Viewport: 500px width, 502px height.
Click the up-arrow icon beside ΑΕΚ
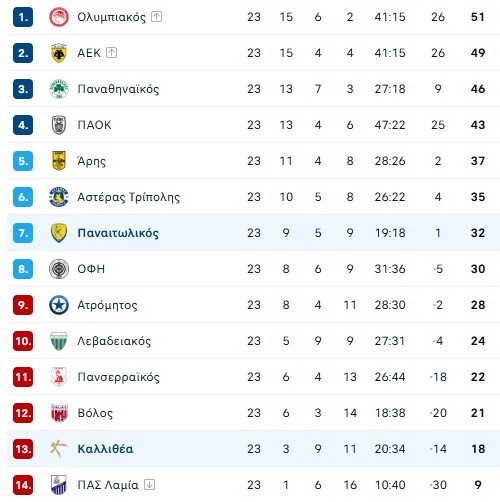pos(111,52)
